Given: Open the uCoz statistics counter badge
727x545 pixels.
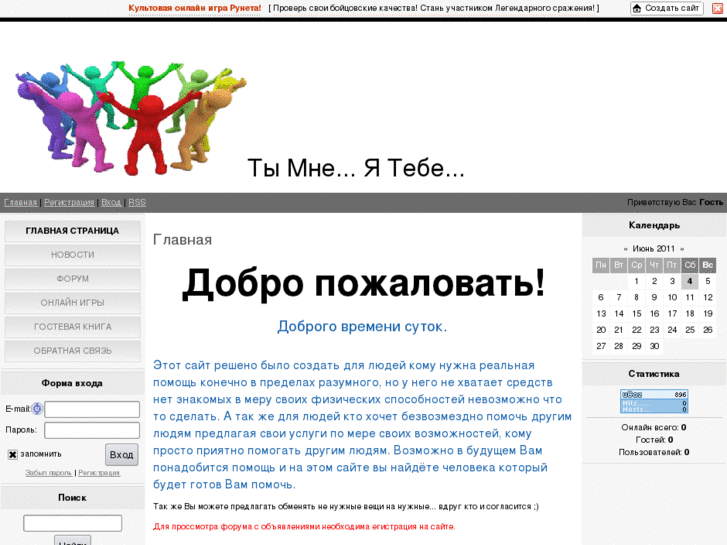Looking at the screenshot, I should (x=654, y=401).
